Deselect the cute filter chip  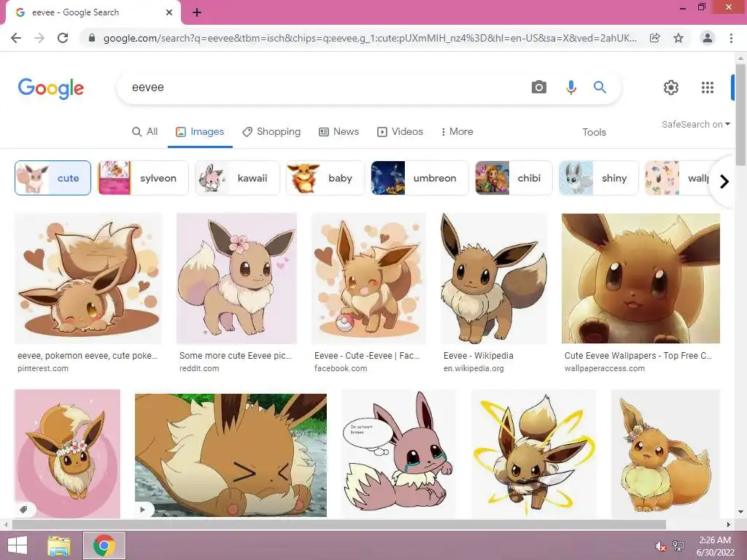53,178
